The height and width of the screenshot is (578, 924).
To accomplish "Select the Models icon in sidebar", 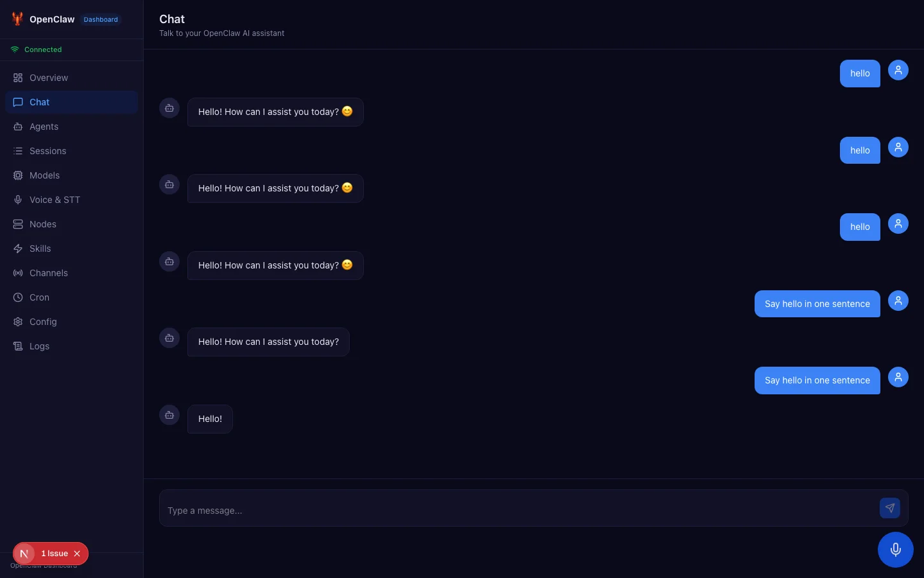I will click(x=18, y=175).
